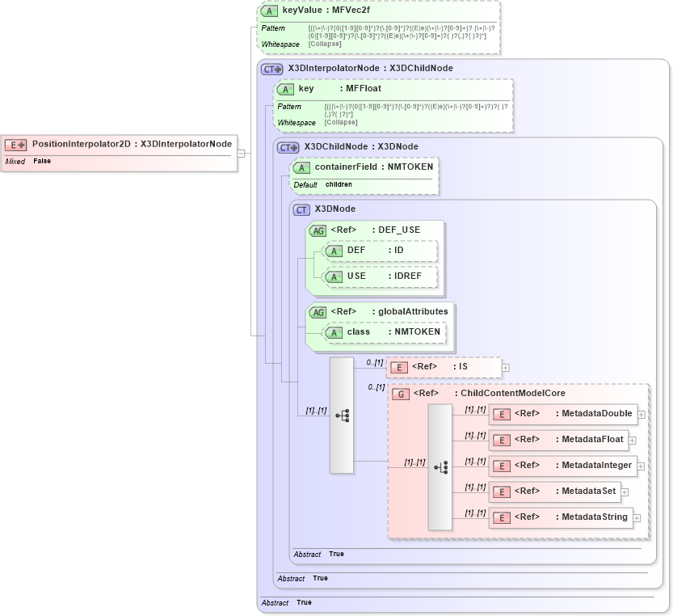Select the X3DNode type title

click(334, 209)
